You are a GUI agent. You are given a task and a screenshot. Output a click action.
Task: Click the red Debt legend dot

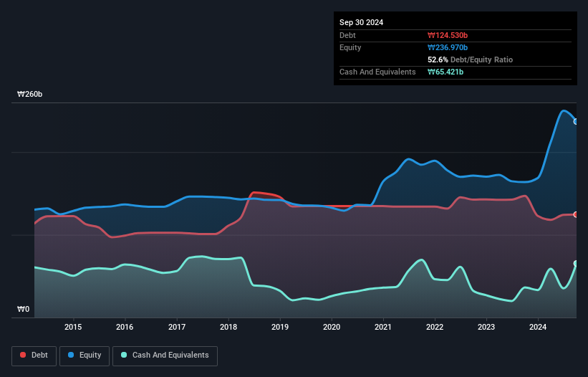click(23, 355)
